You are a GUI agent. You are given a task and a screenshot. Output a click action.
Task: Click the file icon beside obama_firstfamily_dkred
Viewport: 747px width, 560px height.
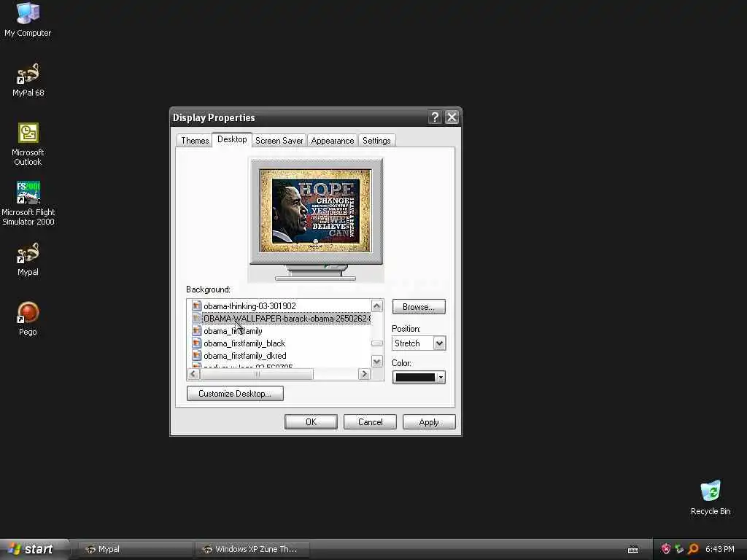[x=196, y=355]
